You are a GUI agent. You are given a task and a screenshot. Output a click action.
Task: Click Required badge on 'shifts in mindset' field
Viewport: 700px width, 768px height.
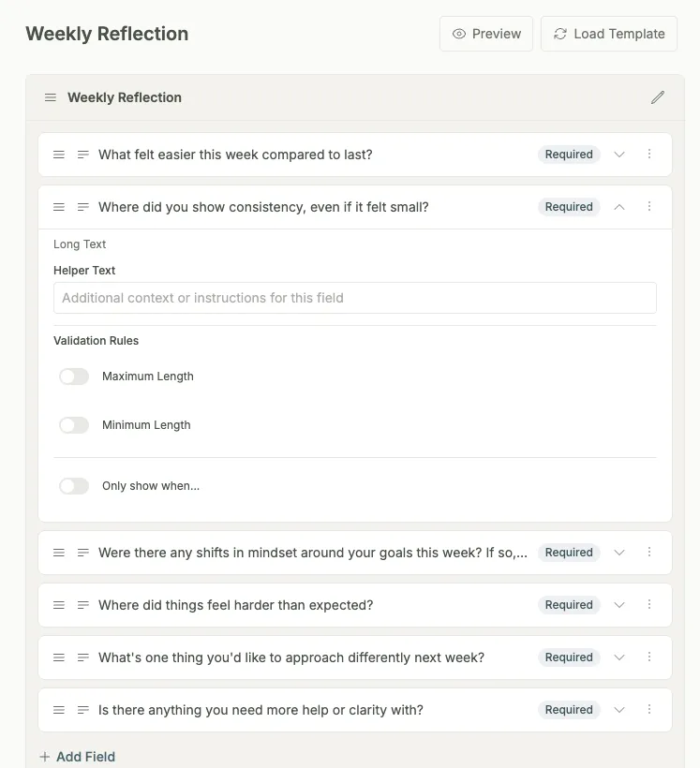(569, 553)
